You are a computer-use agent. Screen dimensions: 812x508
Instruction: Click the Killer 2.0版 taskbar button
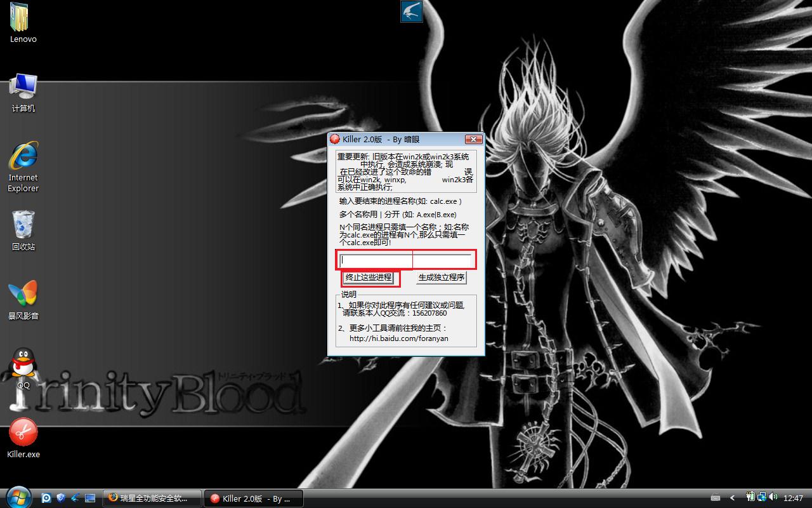point(254,498)
